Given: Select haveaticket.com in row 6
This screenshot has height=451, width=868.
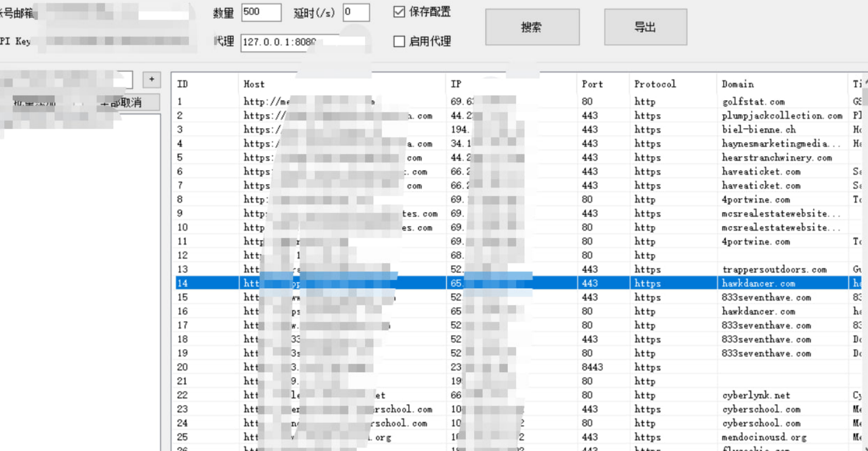Looking at the screenshot, I should coord(761,172).
